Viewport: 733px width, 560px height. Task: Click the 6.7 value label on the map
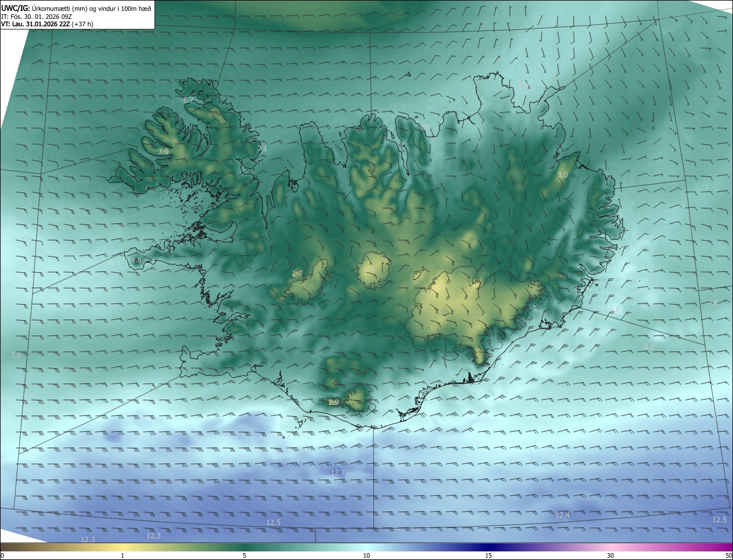pos(188,100)
